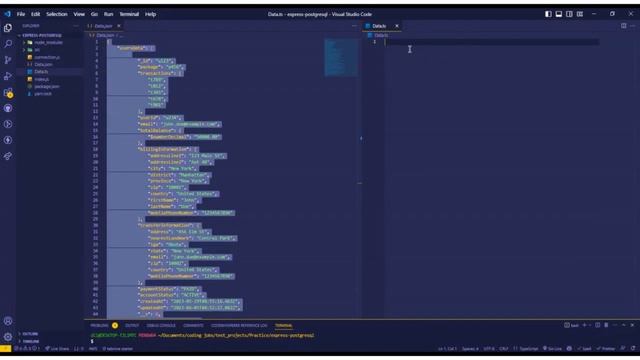The image size is (640, 360).
Task: Open the Selection menu
Action: click(57, 14)
